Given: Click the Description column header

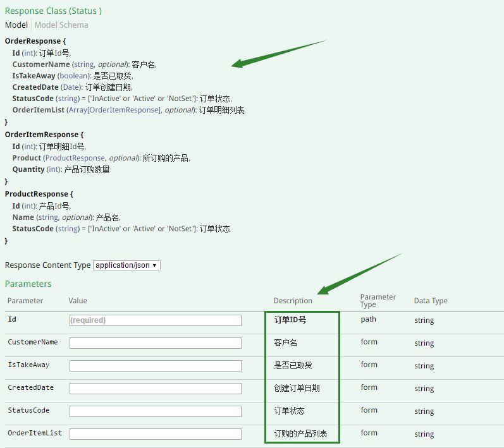Looking at the screenshot, I should [293, 301].
